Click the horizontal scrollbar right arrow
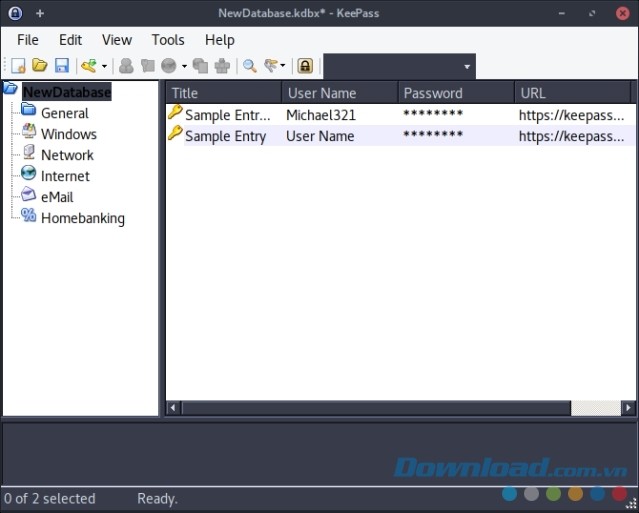Image resolution: width=639 pixels, height=513 pixels. (x=628, y=408)
